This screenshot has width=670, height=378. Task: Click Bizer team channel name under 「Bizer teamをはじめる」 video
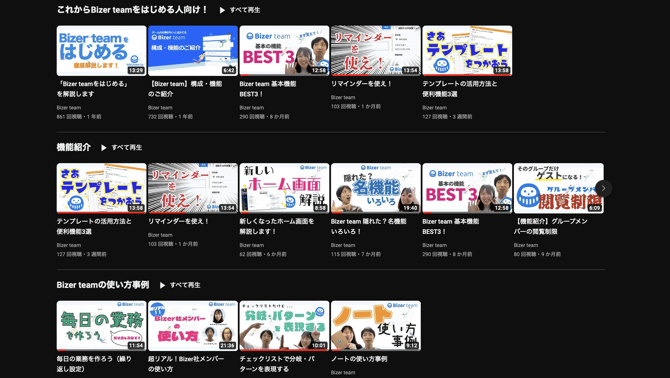click(69, 108)
